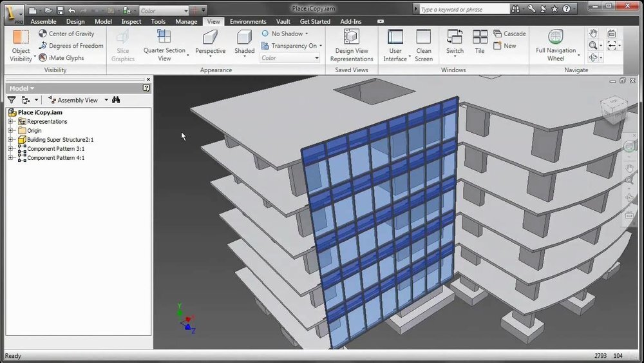The image size is (644, 363).
Task: Open the Help question mark icon
Action: pos(566,8)
